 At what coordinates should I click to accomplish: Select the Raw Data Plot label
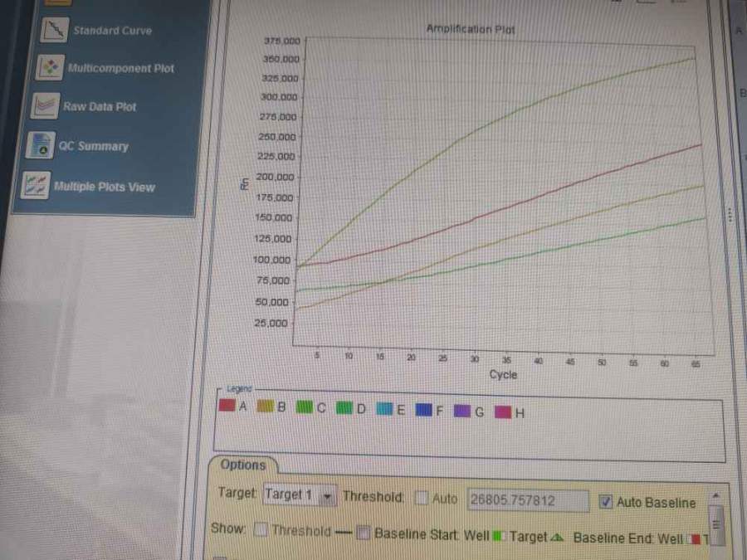[x=100, y=107]
